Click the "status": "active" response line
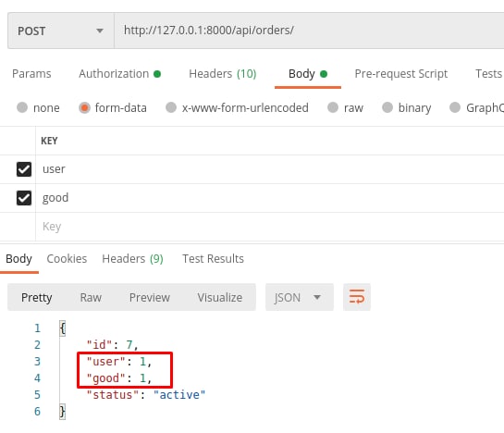 [146, 395]
